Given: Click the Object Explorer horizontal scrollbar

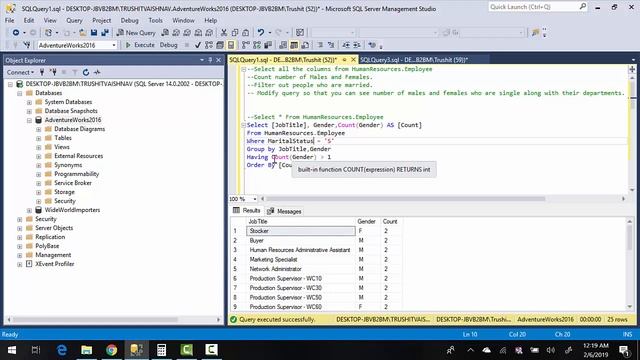Looking at the screenshot, I should point(113,320).
